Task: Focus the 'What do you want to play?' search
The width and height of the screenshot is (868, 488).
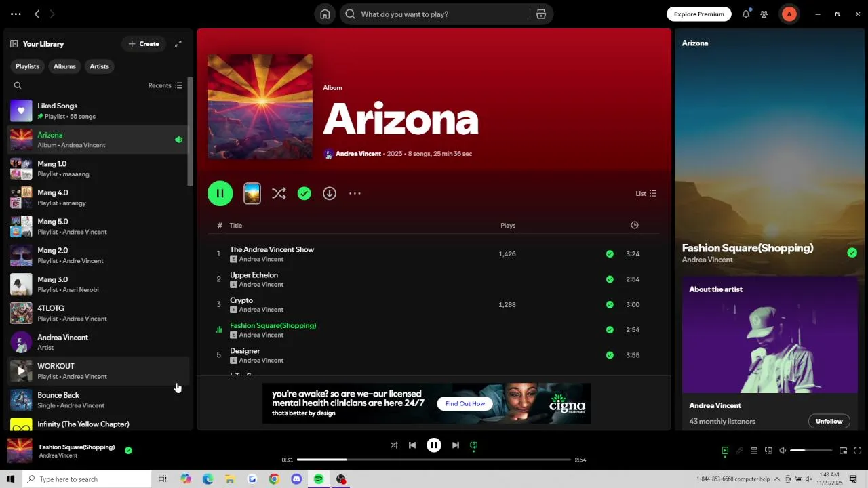Action: coord(435,14)
